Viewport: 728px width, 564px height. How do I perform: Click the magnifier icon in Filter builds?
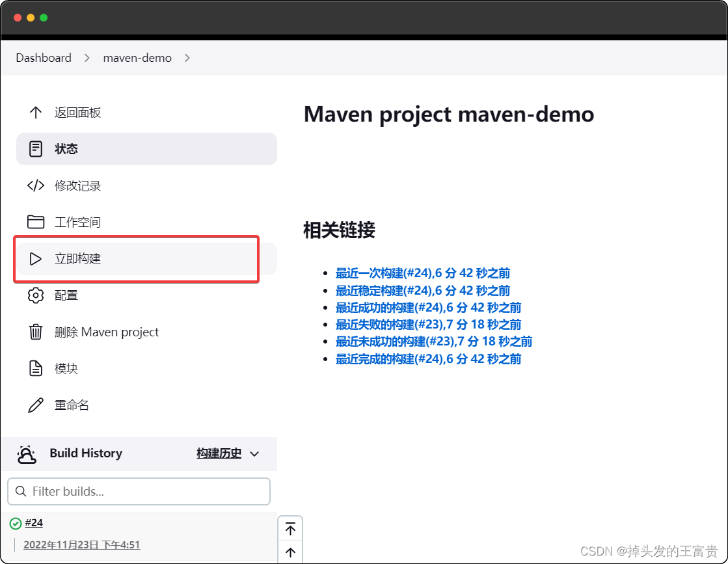click(21, 491)
